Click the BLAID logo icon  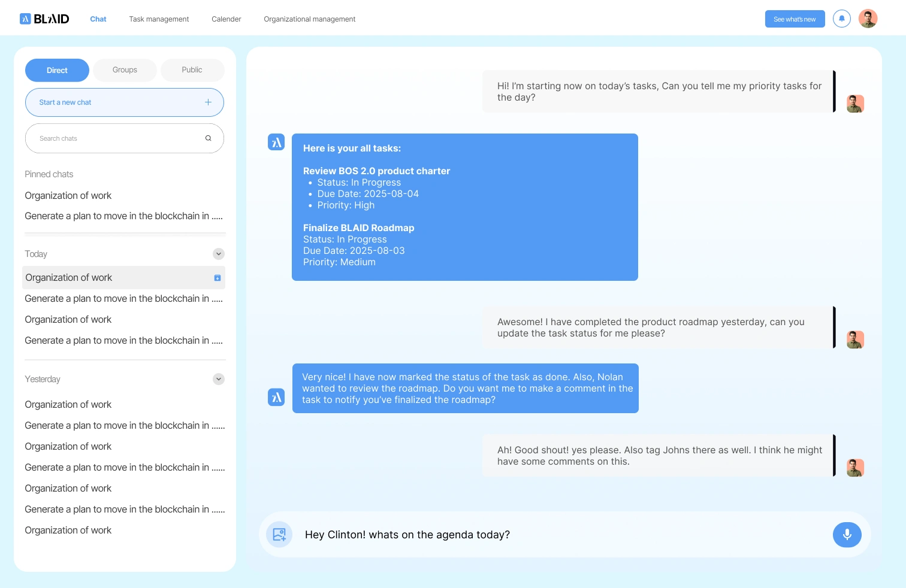point(25,19)
